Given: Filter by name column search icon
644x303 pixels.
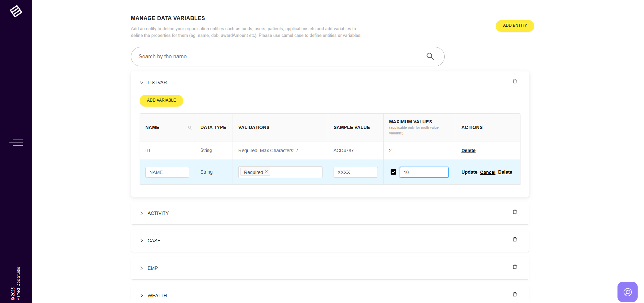Looking at the screenshot, I should point(190,128).
